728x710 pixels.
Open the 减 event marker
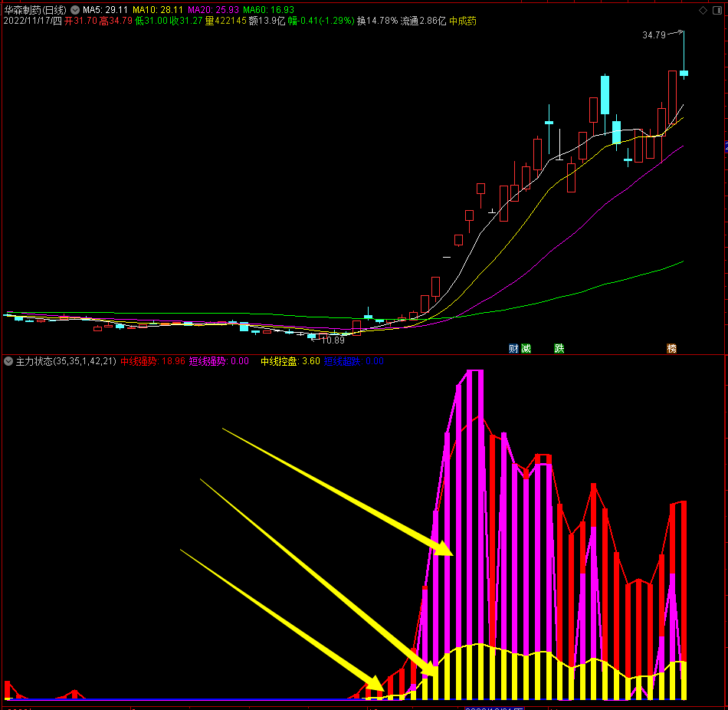[x=526, y=349]
